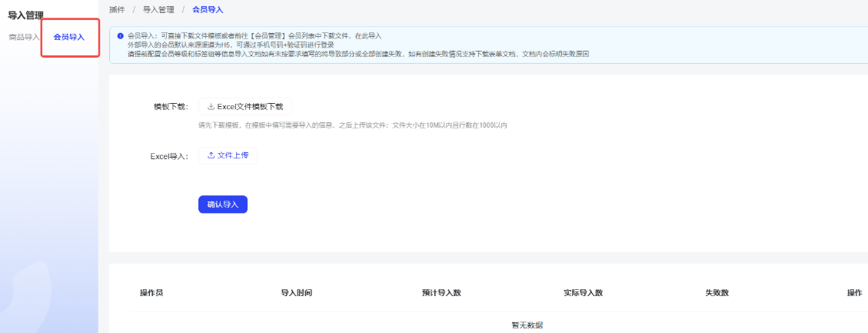Click the 暂无数据 empty table message
Viewport: 868px width, 333px height.
(527, 325)
